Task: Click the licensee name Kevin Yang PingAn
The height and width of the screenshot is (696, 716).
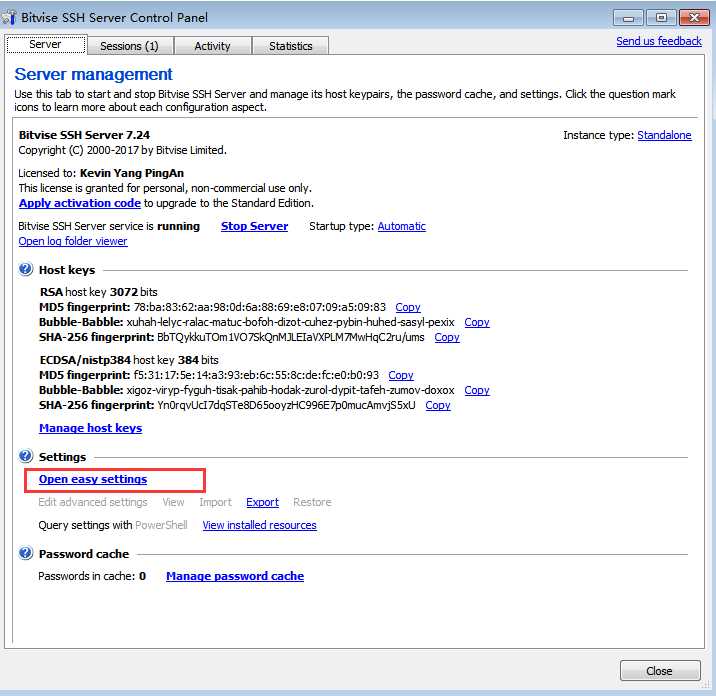Action: (132, 173)
